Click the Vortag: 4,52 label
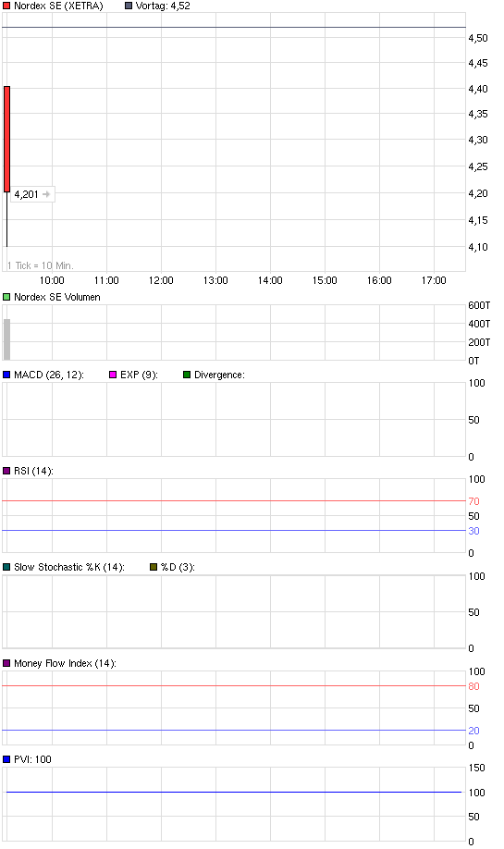504x849 pixels. tap(163, 6)
